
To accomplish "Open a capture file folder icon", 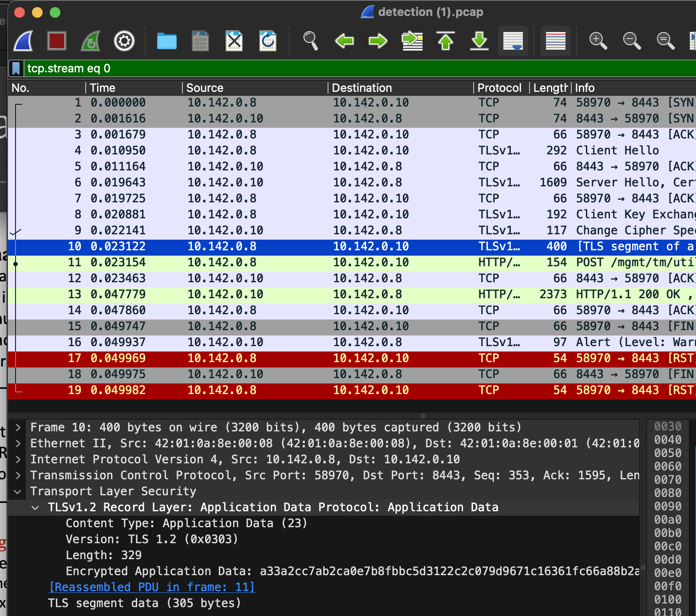I will point(167,41).
